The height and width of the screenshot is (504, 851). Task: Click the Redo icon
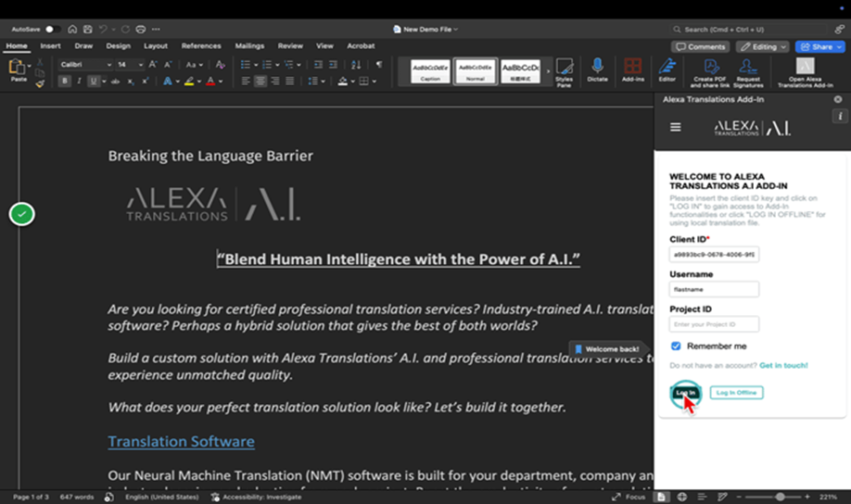click(x=125, y=30)
